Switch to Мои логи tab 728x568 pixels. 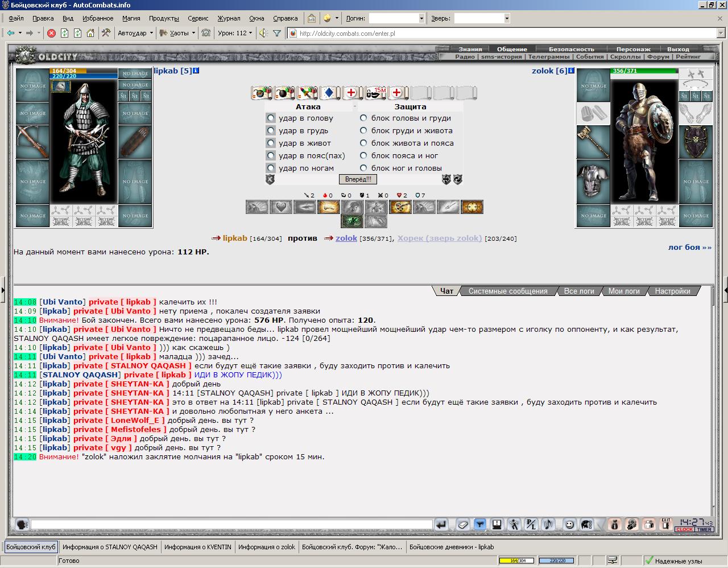624,291
